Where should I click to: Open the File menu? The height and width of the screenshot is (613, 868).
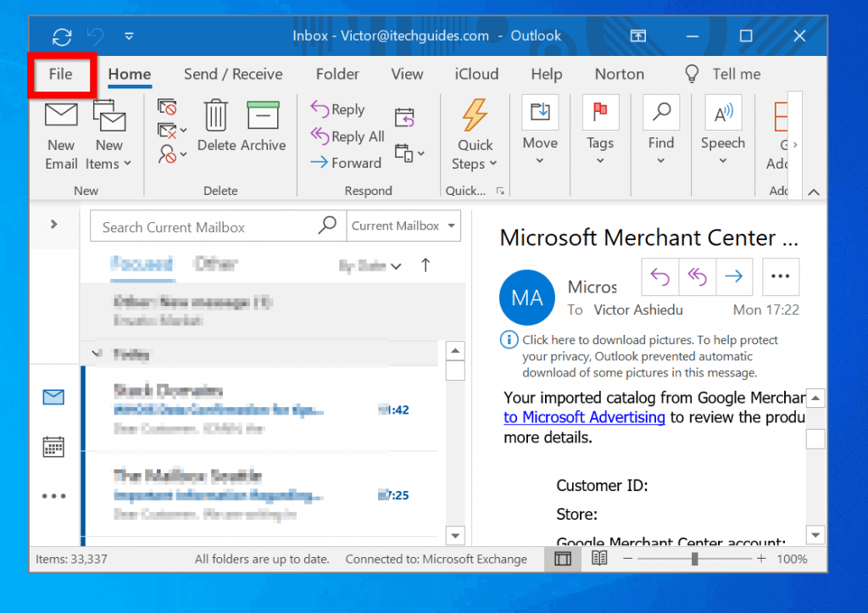tap(60, 75)
